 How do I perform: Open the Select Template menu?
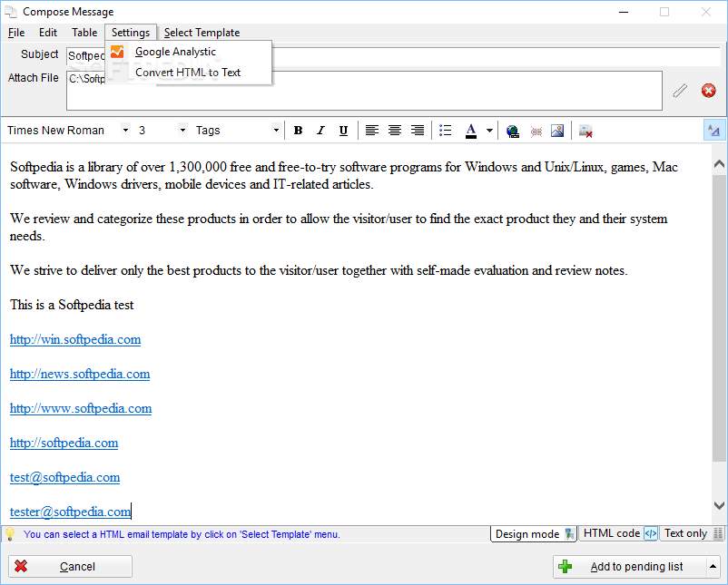tap(202, 33)
